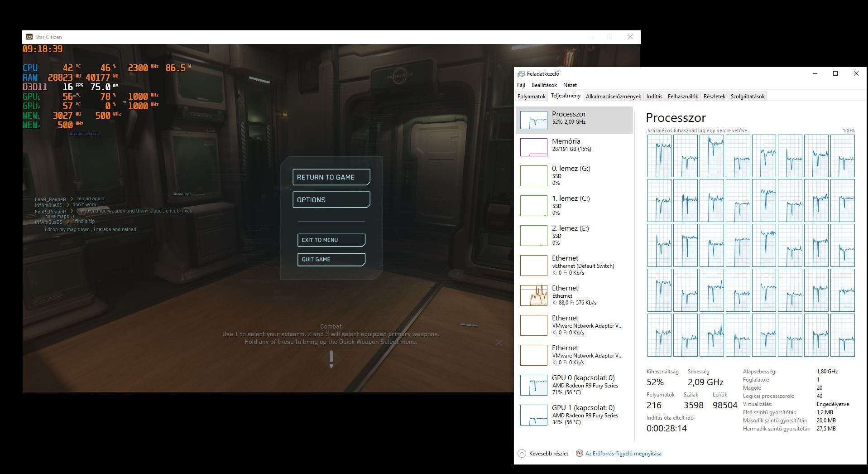Select the 2. lemez (E:) disk entry

point(574,235)
